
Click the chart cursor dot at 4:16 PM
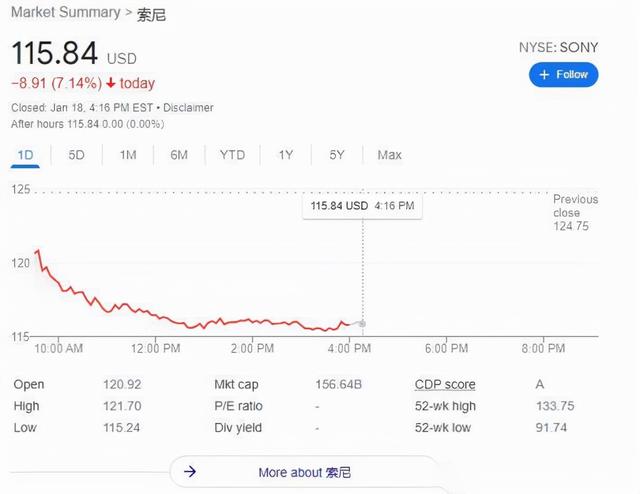(x=362, y=324)
